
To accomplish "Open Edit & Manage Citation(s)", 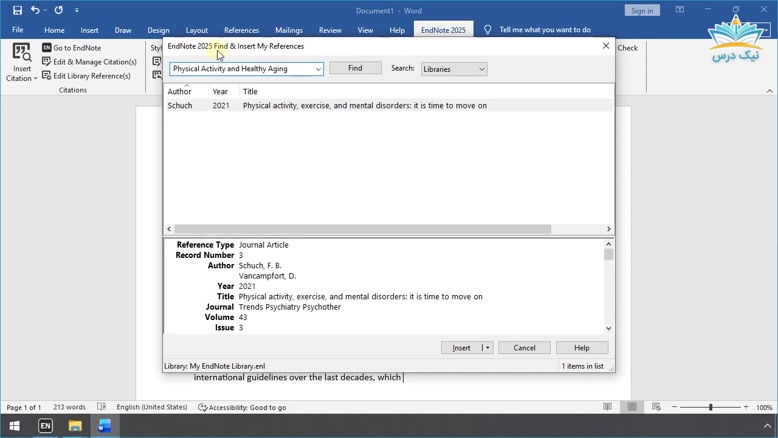I will tap(89, 62).
